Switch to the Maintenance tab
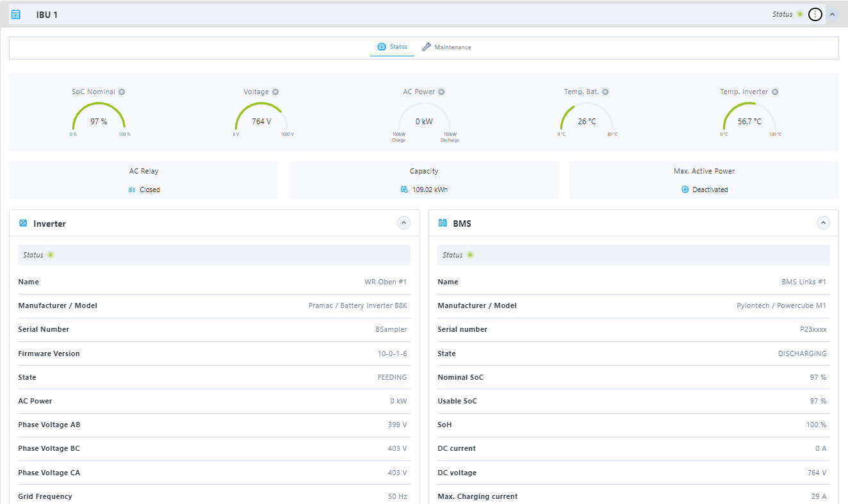Image resolution: width=848 pixels, height=504 pixels. click(446, 47)
